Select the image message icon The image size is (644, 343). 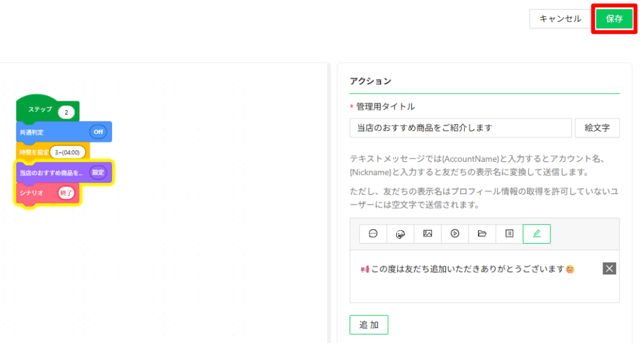(428, 233)
